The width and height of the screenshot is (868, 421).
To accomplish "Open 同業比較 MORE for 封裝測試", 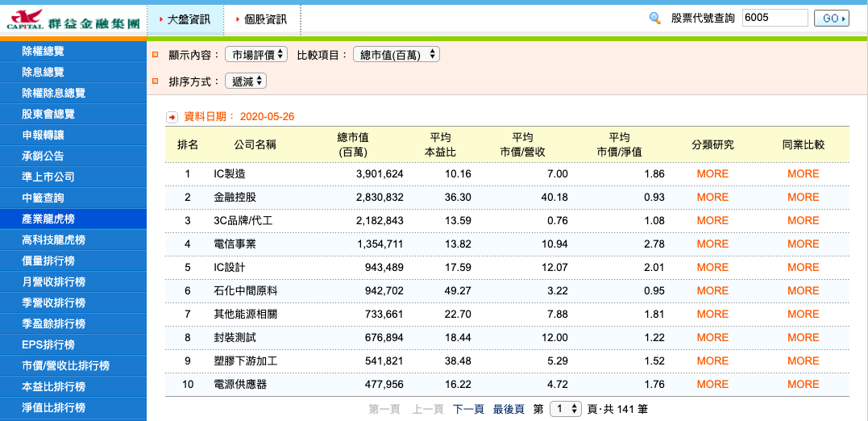I will [x=804, y=337].
